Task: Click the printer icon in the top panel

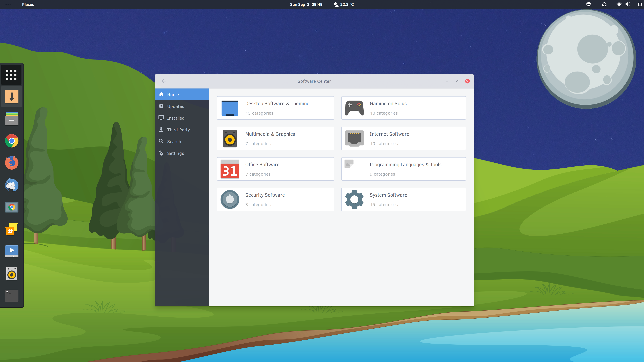Action: [589, 4]
